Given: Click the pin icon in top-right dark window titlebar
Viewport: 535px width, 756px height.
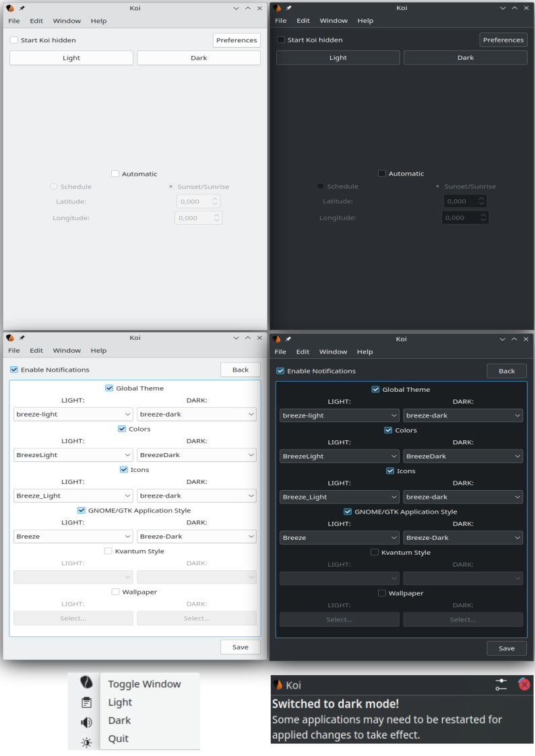Looking at the screenshot, I should (x=288, y=7).
